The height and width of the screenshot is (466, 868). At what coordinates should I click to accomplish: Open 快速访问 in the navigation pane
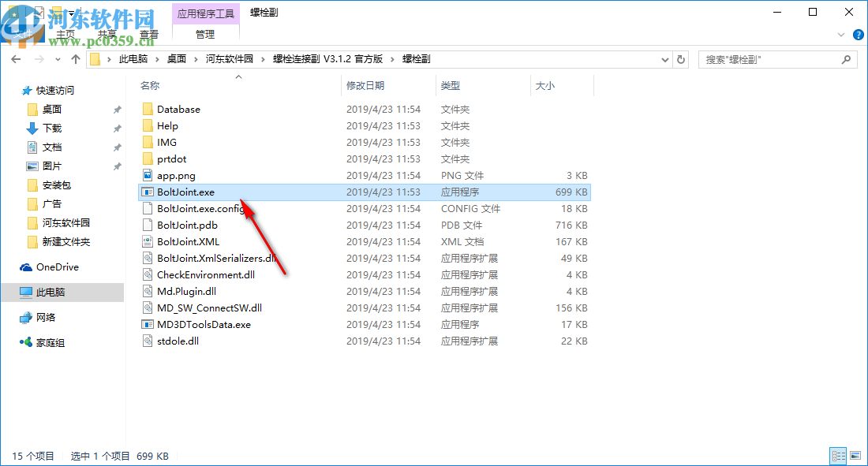(54, 90)
